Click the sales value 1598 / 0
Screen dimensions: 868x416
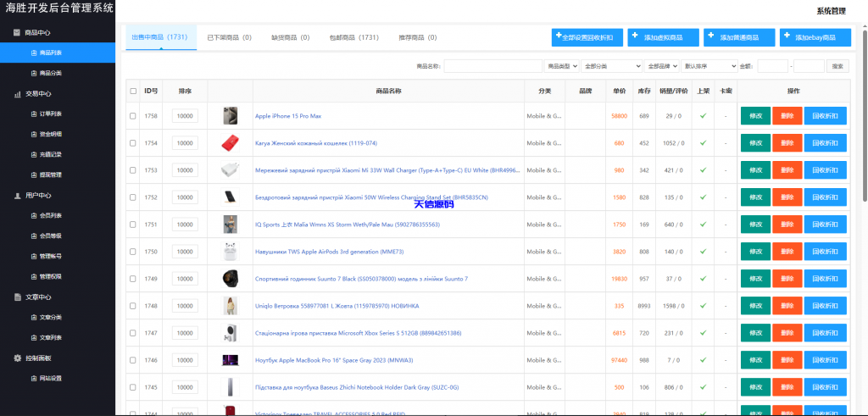tap(673, 306)
